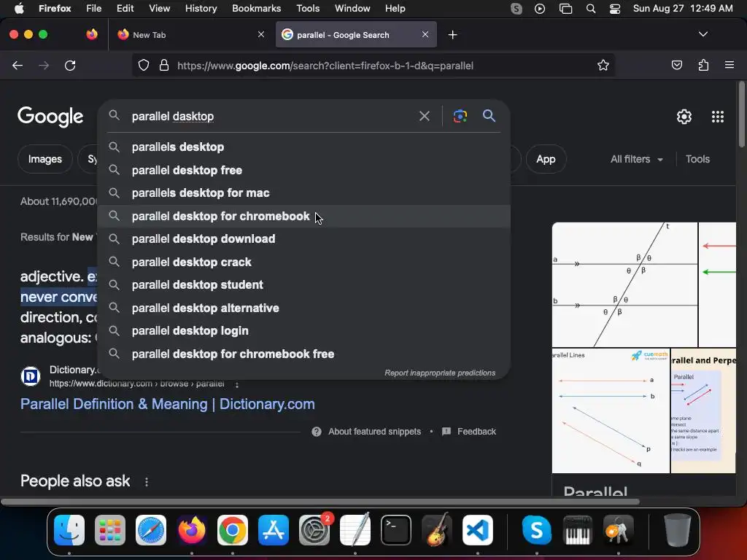The width and height of the screenshot is (747, 560).
Task: Click the vertical page scrollbar thumb
Action: click(741, 114)
